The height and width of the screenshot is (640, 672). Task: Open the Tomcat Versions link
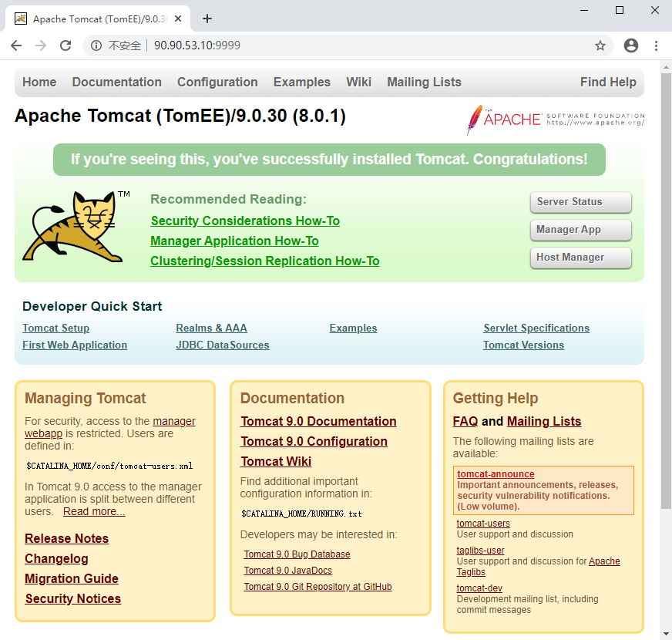click(x=523, y=345)
